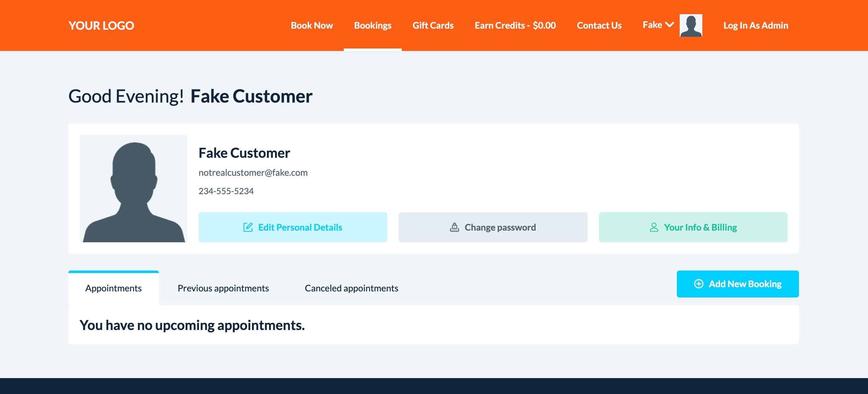
Task: Open the Contact Us page
Action: coord(599,25)
